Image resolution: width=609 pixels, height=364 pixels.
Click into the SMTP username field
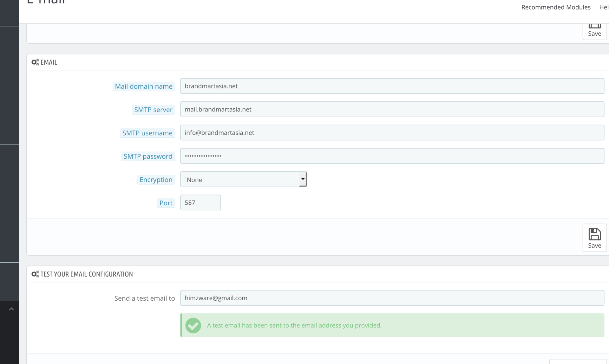[x=392, y=132]
